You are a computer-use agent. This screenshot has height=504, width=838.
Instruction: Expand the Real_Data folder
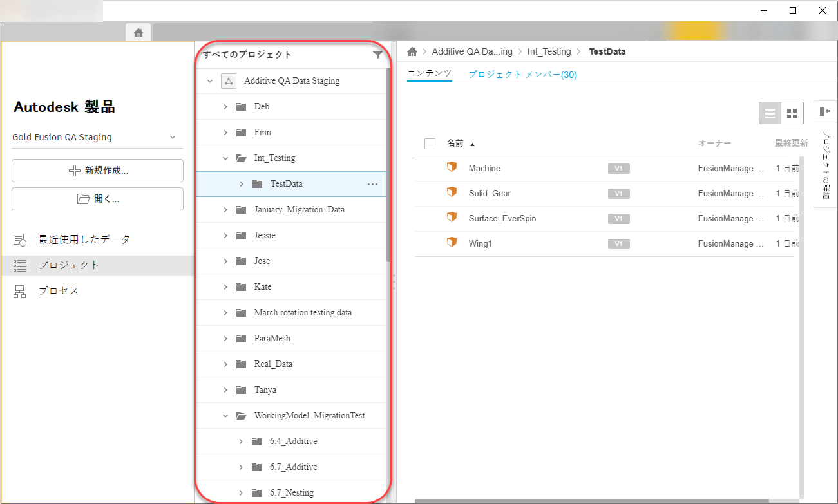point(225,364)
